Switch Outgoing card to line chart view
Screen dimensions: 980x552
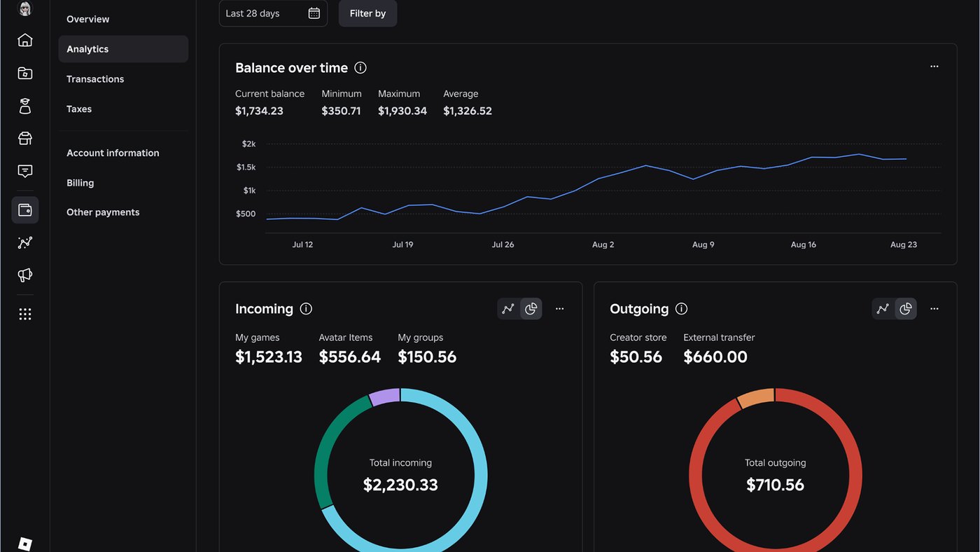coord(883,309)
